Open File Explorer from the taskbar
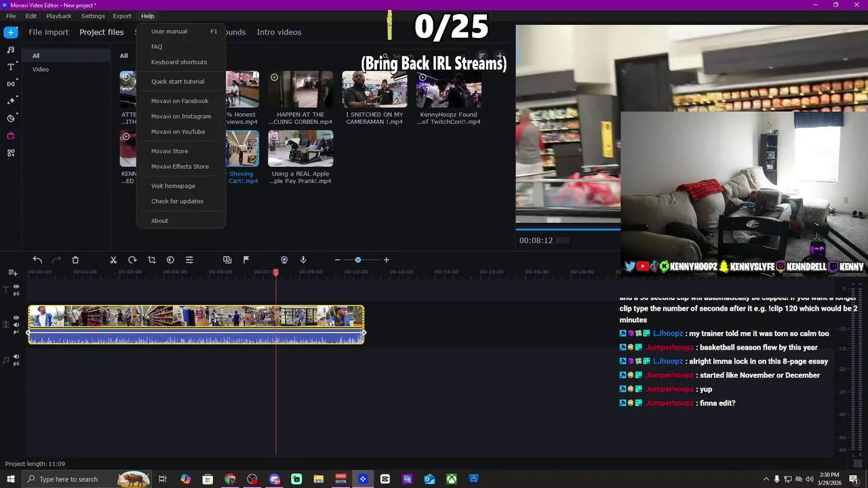The width and height of the screenshot is (868, 488). coord(319,479)
